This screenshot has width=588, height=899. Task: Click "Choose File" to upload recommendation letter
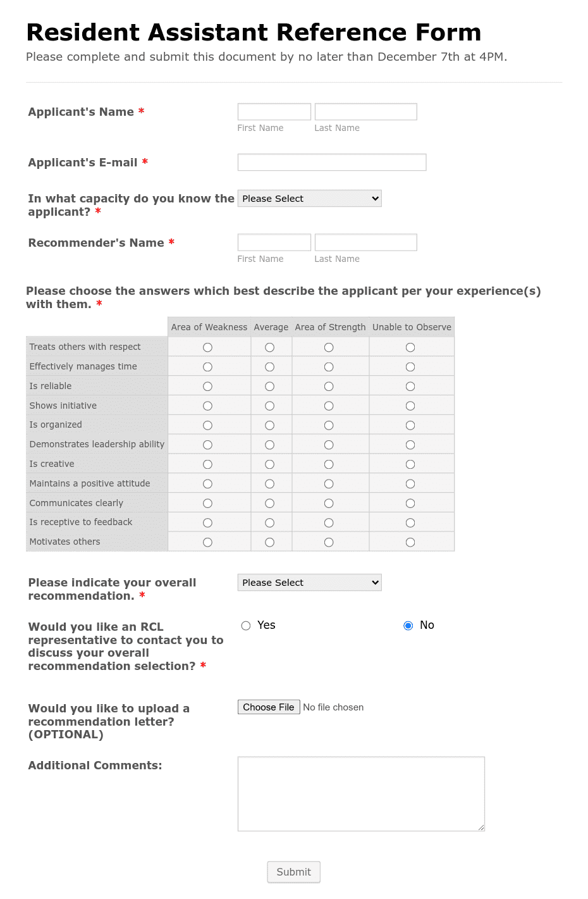pos(268,707)
